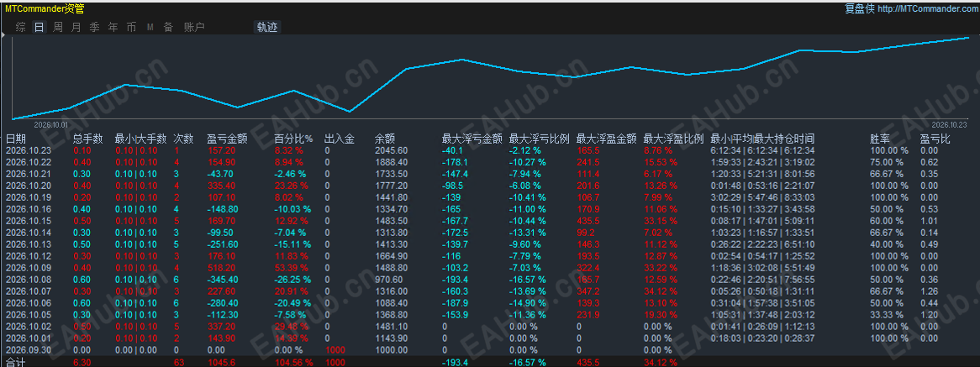Viewport: 980px width, 367px height.
Task: Sort by the 胜率 column header
Action: click(880, 139)
